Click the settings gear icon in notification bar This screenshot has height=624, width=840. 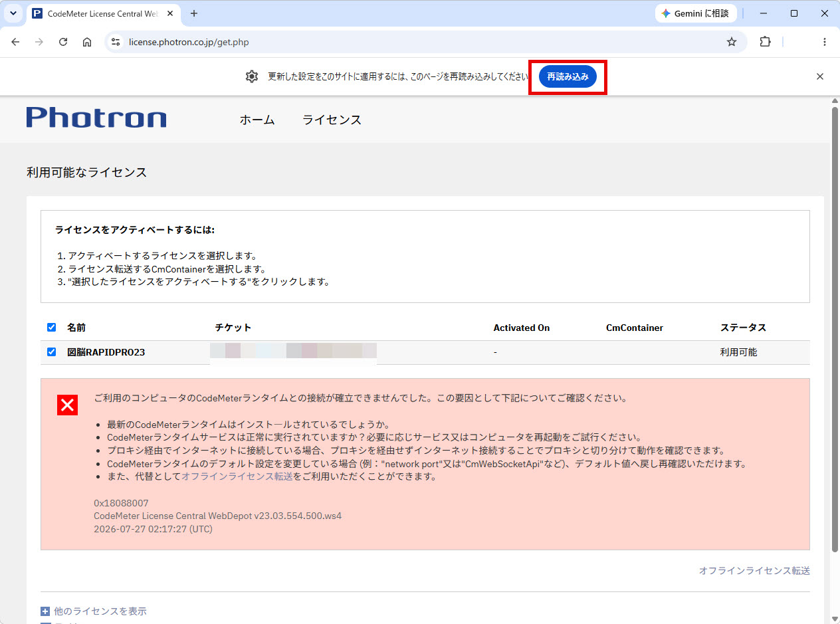point(251,76)
